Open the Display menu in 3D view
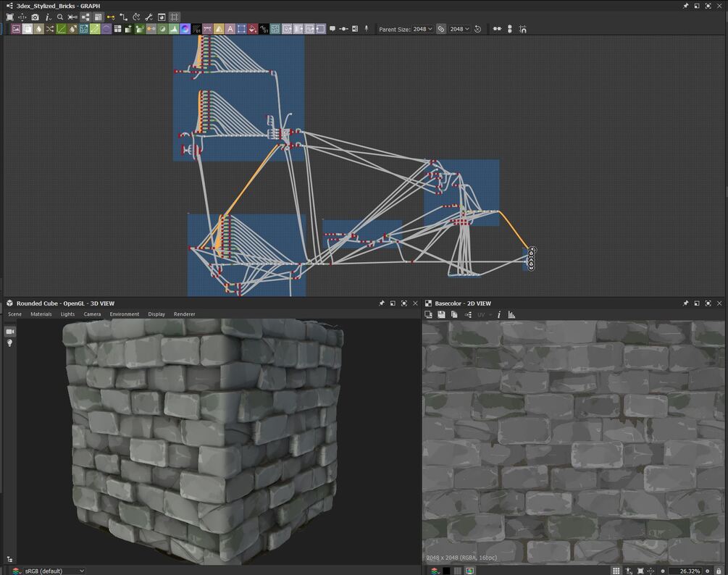 coord(156,314)
